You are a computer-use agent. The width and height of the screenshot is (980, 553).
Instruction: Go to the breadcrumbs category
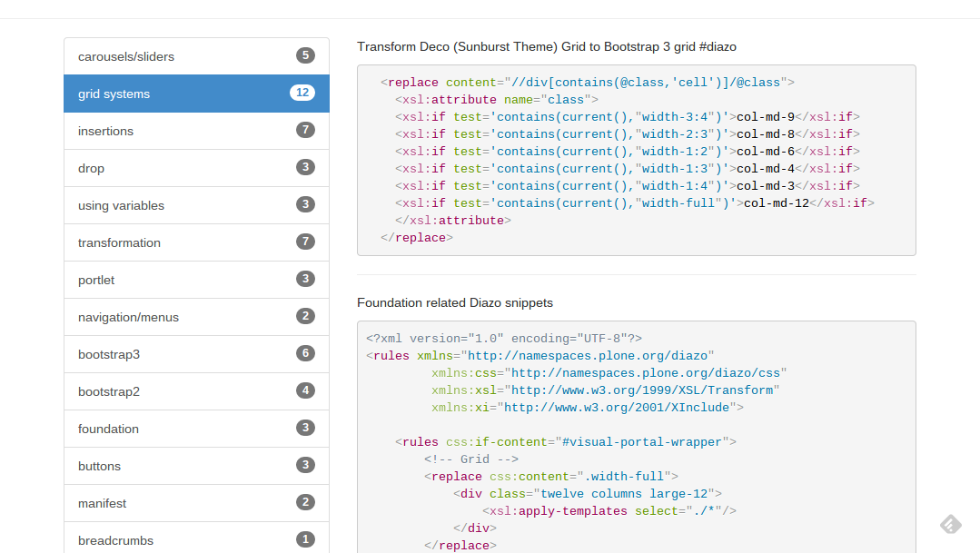(x=116, y=540)
